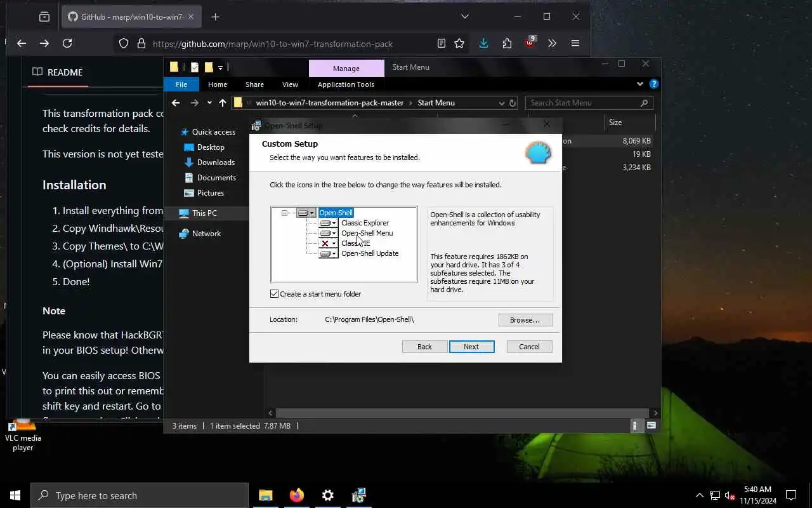Go up one folder level in Explorer
The width and height of the screenshot is (812, 508).
(223, 103)
